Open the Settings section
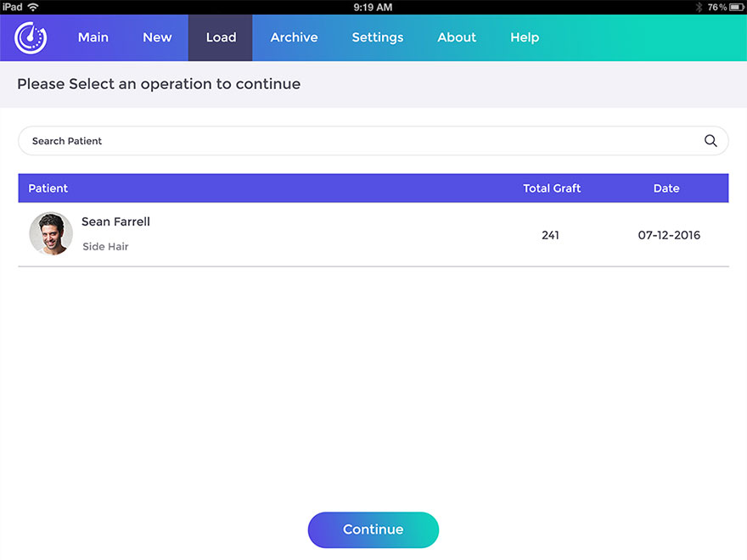 tap(377, 37)
